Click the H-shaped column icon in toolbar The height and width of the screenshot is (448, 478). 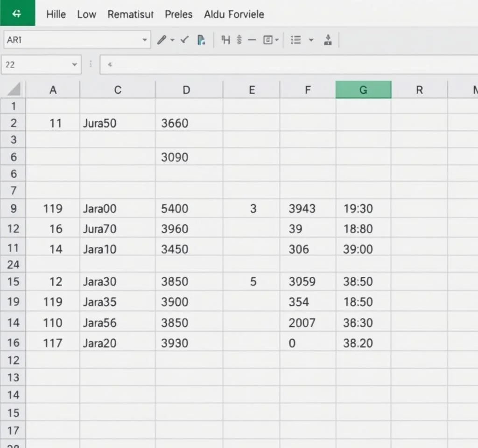226,40
